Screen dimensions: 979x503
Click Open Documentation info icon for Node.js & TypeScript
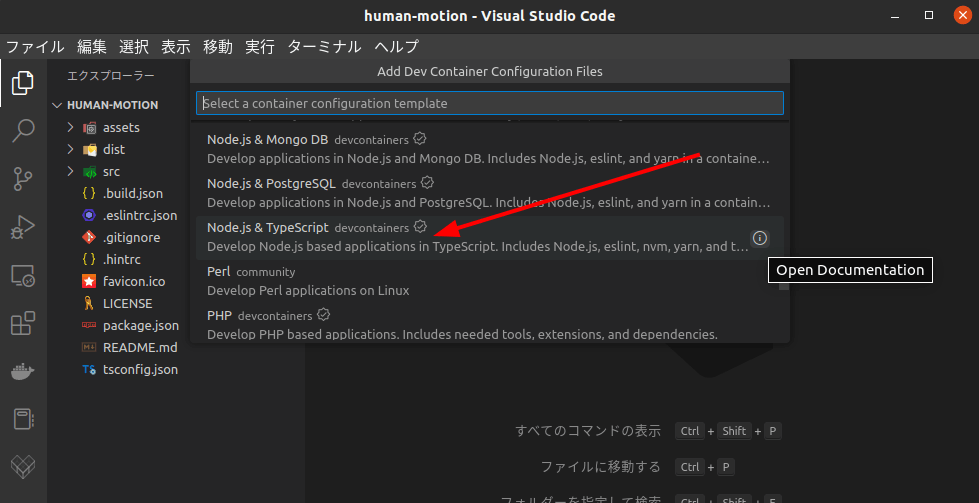point(759,238)
